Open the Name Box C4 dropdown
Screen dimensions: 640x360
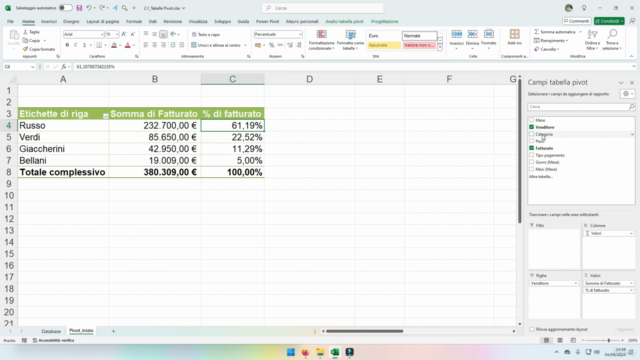pos(32,67)
